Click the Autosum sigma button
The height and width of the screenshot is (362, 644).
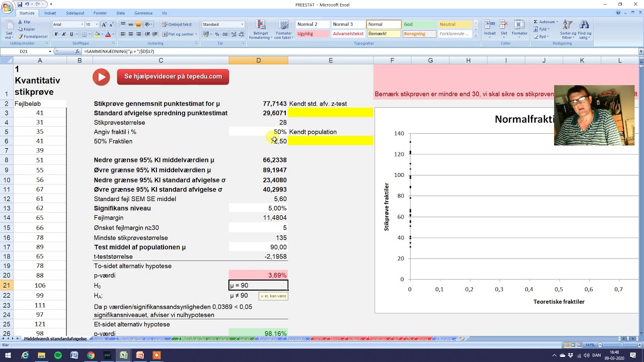pyautogui.click(x=546, y=22)
